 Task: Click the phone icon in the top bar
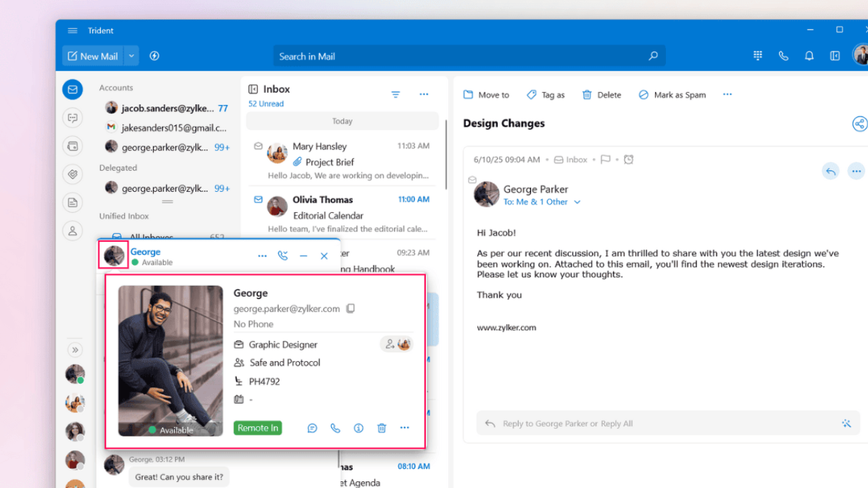[783, 56]
